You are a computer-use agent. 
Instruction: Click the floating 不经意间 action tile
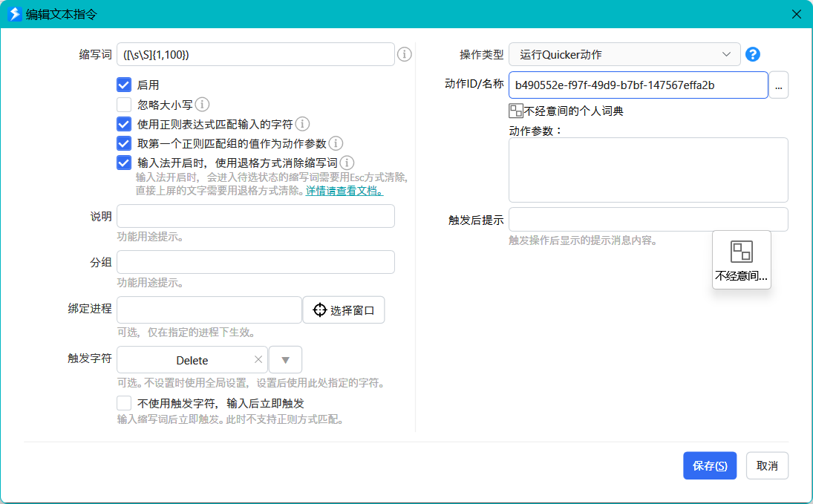pyautogui.click(x=741, y=260)
